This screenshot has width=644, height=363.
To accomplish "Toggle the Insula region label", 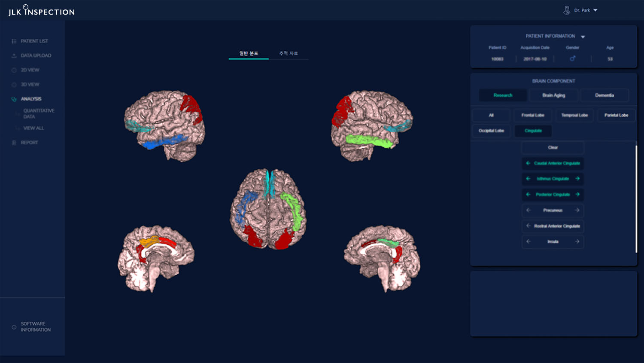I will click(553, 241).
